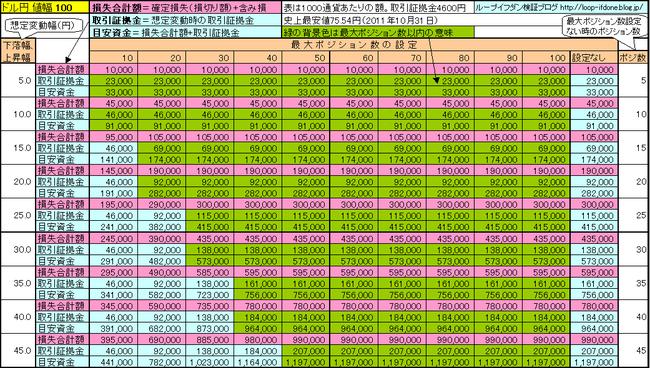Select the "下落幅、上昇幅" header cell
Image resolution: width=650 pixels, height=368 pixels.
[18, 51]
